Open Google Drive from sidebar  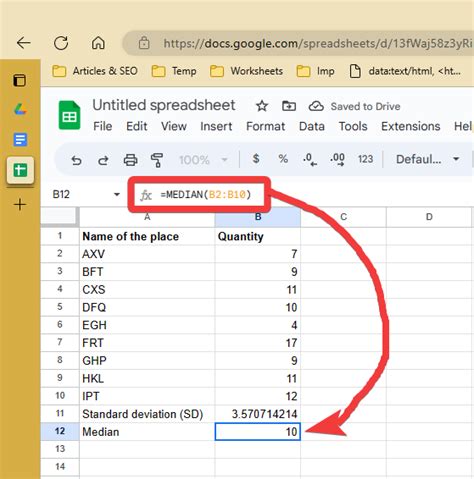(x=20, y=109)
